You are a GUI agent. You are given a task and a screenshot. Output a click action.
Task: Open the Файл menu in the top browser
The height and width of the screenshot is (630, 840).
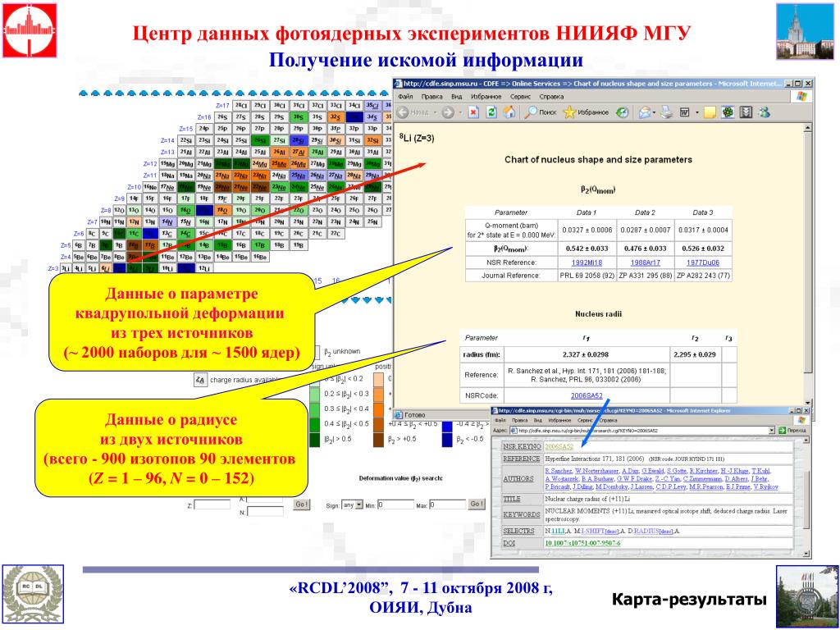point(405,97)
